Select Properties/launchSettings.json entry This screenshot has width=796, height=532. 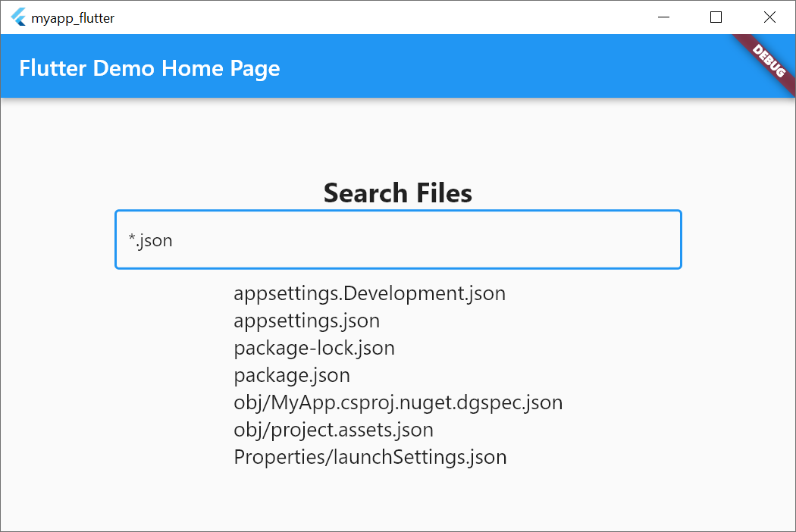370,458
